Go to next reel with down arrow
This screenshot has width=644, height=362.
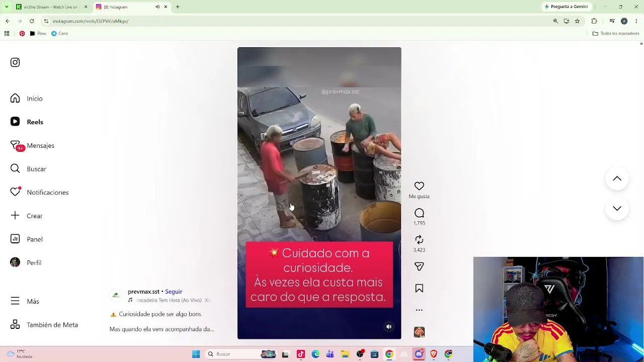click(617, 208)
